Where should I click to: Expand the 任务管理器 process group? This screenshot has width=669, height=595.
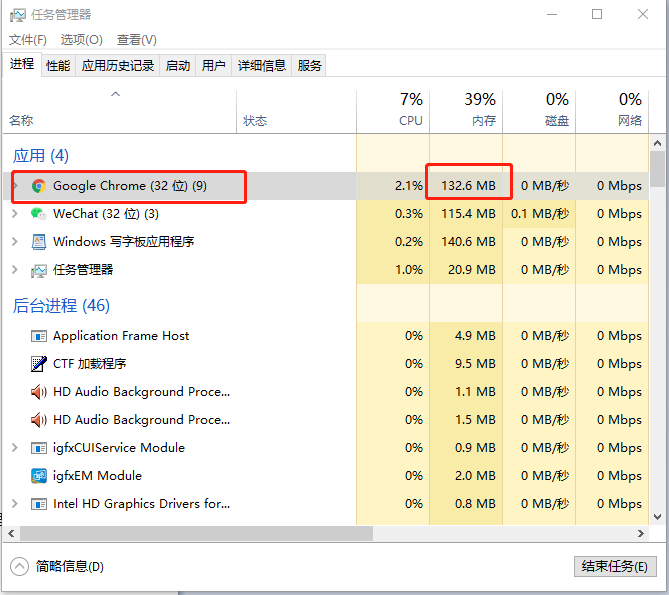15,270
